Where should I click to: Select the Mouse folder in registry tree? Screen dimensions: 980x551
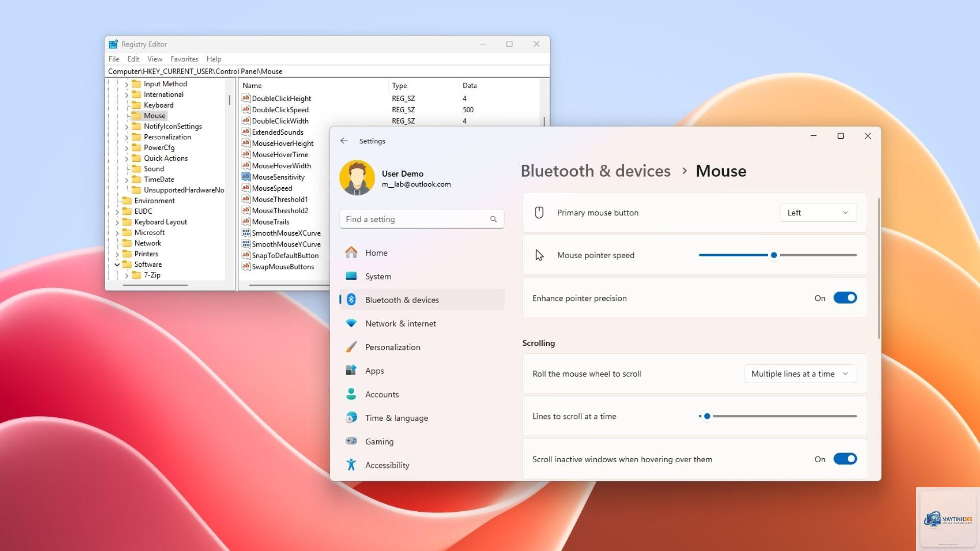point(149,116)
